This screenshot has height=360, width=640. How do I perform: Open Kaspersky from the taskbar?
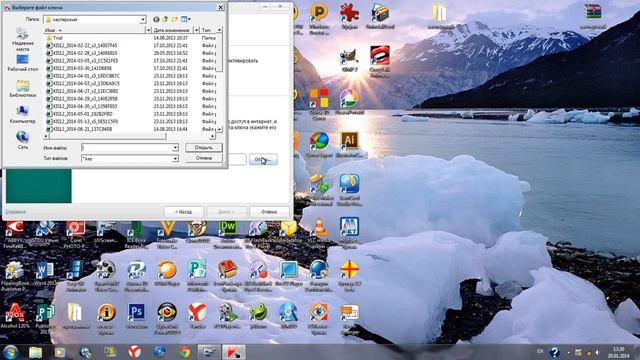234,352
